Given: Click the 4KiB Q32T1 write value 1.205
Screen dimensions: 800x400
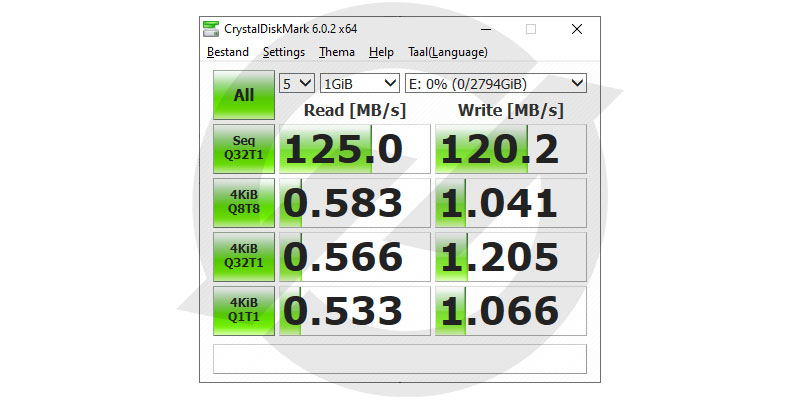Looking at the screenshot, I should pyautogui.click(x=511, y=257).
